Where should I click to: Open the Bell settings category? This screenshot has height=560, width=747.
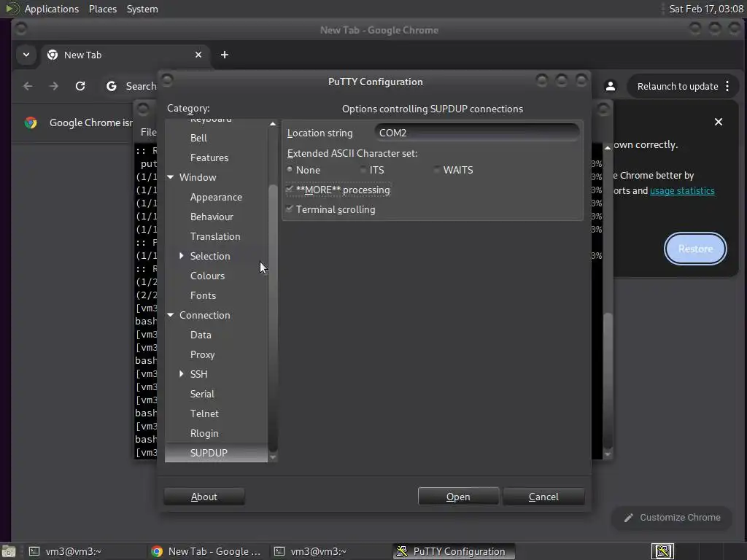[x=198, y=138]
